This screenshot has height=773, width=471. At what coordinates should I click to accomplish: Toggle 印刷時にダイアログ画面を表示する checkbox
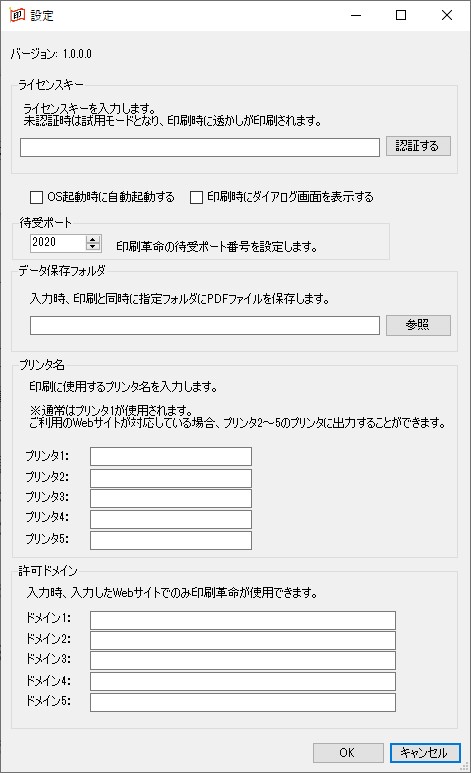pos(196,198)
